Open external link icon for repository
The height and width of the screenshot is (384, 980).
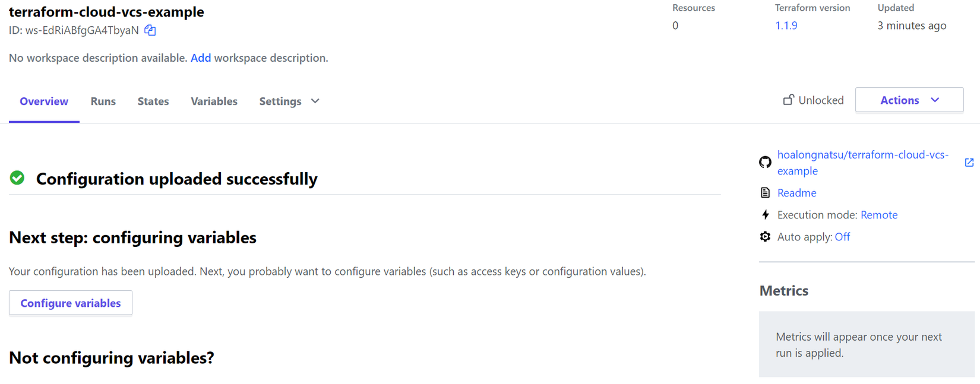[x=969, y=162]
